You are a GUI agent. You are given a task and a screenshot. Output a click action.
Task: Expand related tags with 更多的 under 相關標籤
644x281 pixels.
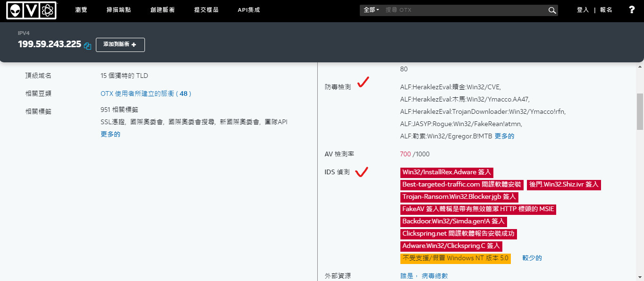110,134
